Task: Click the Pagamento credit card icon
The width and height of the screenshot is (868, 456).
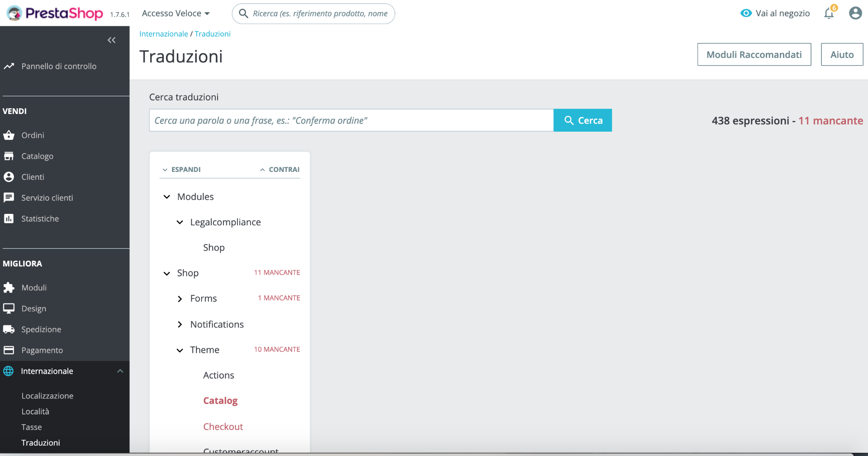Action: point(9,350)
